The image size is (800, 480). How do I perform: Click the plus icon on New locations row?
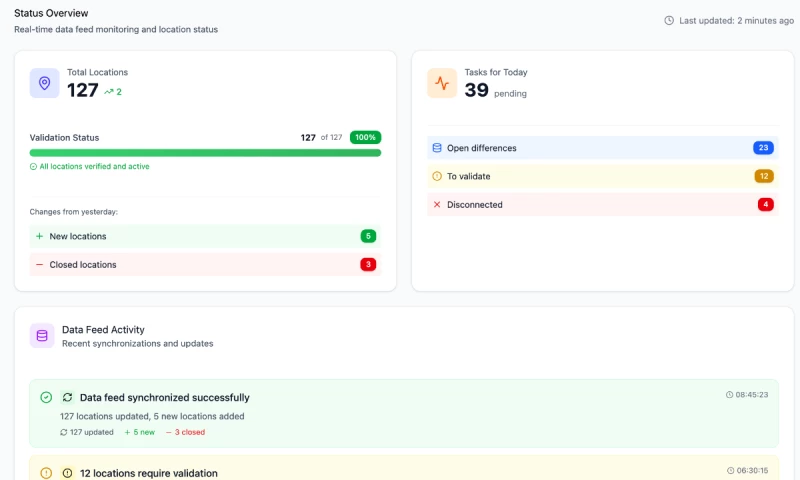pyautogui.click(x=39, y=236)
